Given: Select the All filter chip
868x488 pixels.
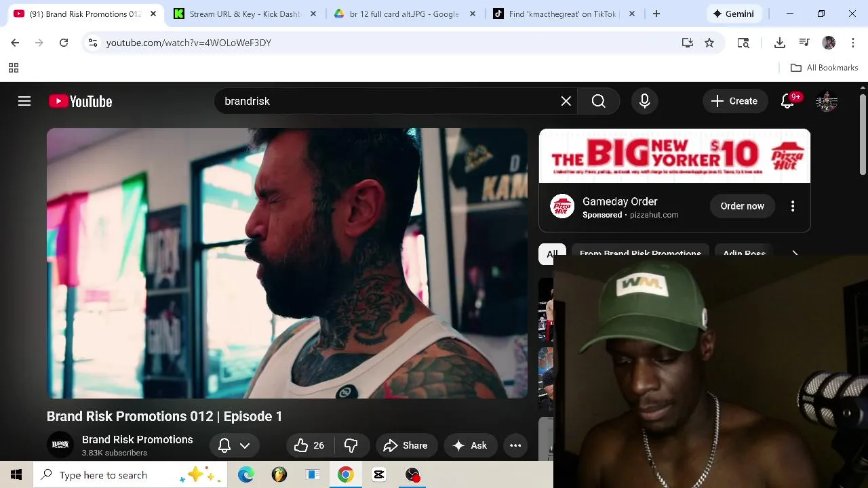Looking at the screenshot, I should pyautogui.click(x=552, y=253).
